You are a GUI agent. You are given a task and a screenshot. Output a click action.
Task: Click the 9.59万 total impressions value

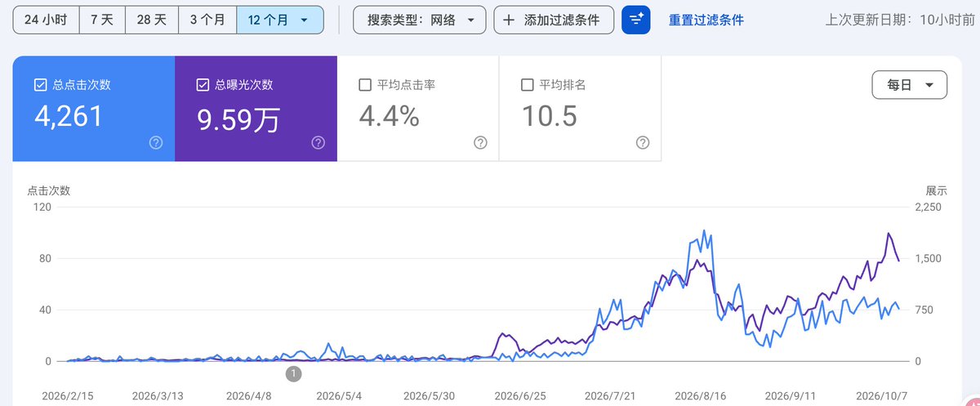tap(238, 118)
